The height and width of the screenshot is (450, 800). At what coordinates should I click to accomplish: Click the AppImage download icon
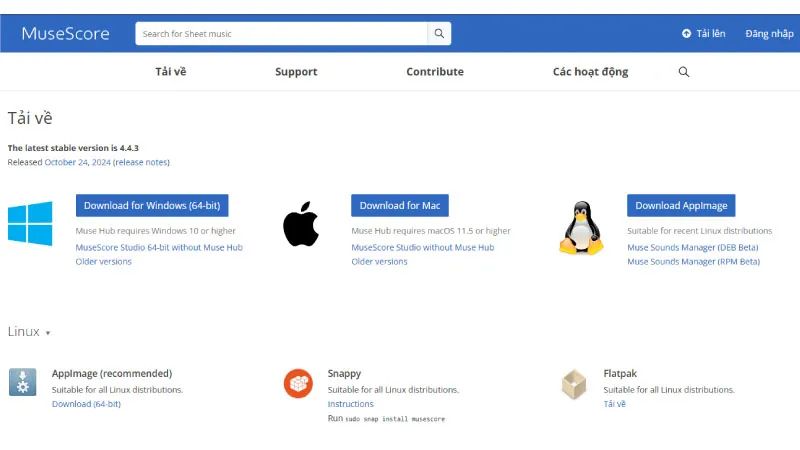pos(23,382)
